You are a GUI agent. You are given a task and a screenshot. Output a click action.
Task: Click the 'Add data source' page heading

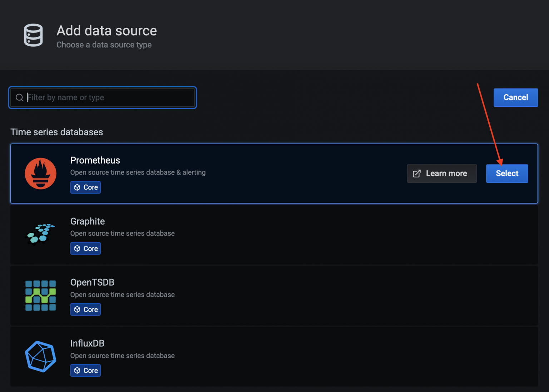coord(107,31)
